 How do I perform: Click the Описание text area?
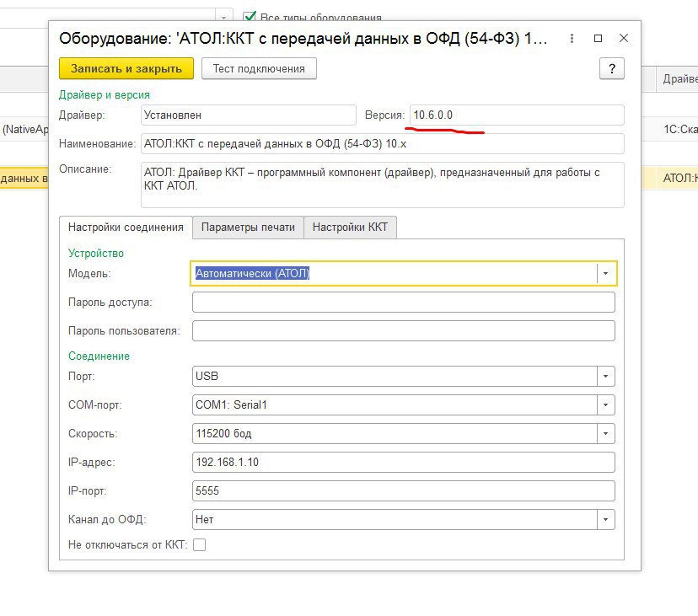tap(383, 185)
